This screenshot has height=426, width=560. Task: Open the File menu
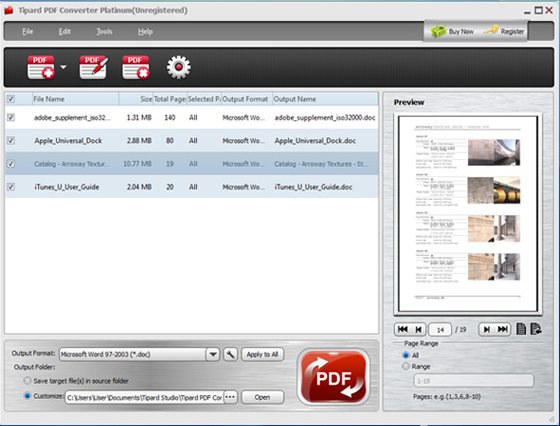pyautogui.click(x=28, y=31)
